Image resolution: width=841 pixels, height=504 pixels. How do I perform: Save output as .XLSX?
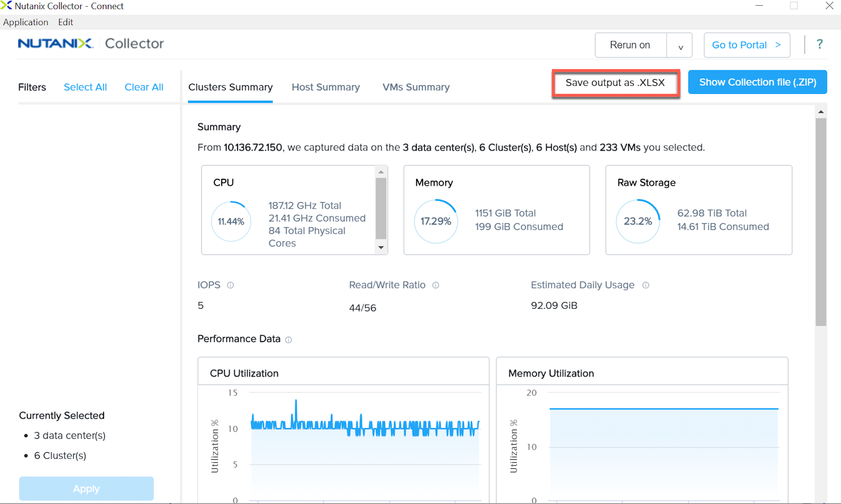point(615,82)
